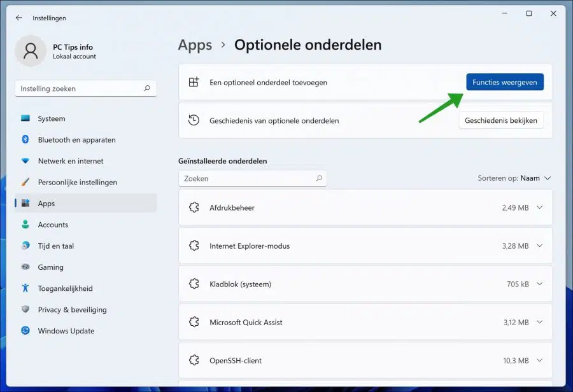Click the Geschiedenis bekijken button
The image size is (573, 392).
coord(501,120)
